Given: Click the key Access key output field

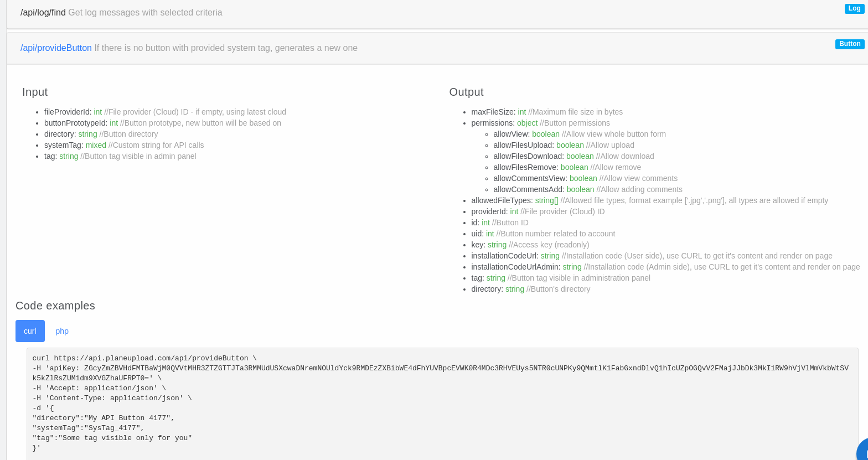Looking at the screenshot, I should (x=530, y=245).
